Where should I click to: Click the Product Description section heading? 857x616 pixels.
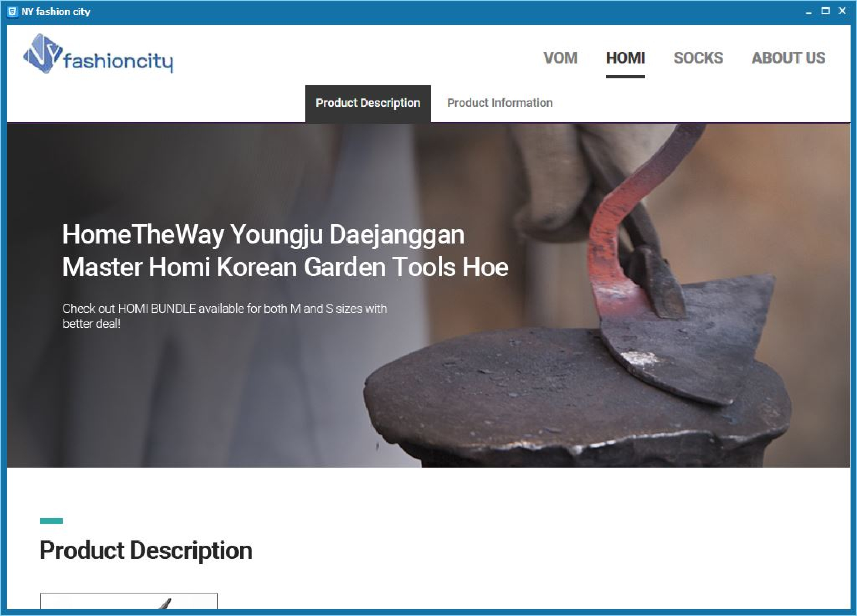coord(146,550)
